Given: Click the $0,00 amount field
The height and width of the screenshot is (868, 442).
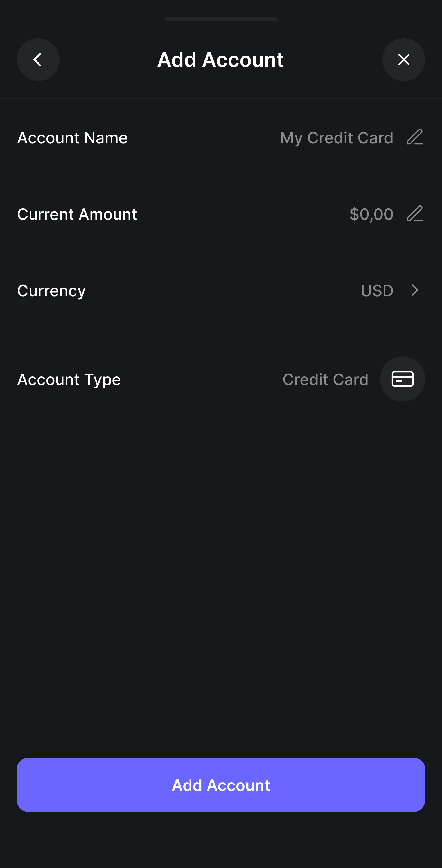Looking at the screenshot, I should click(371, 214).
